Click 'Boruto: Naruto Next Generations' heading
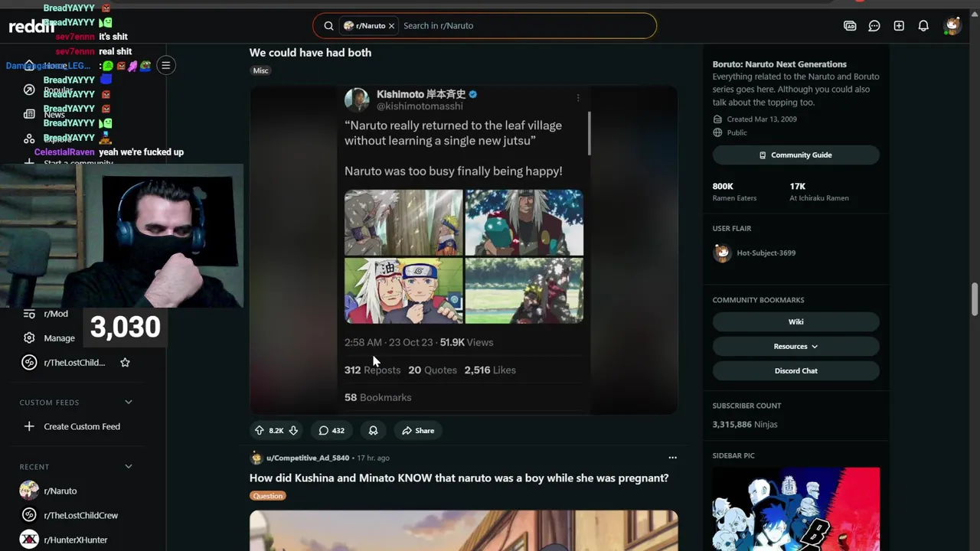The width and height of the screenshot is (980, 551). [x=779, y=64]
